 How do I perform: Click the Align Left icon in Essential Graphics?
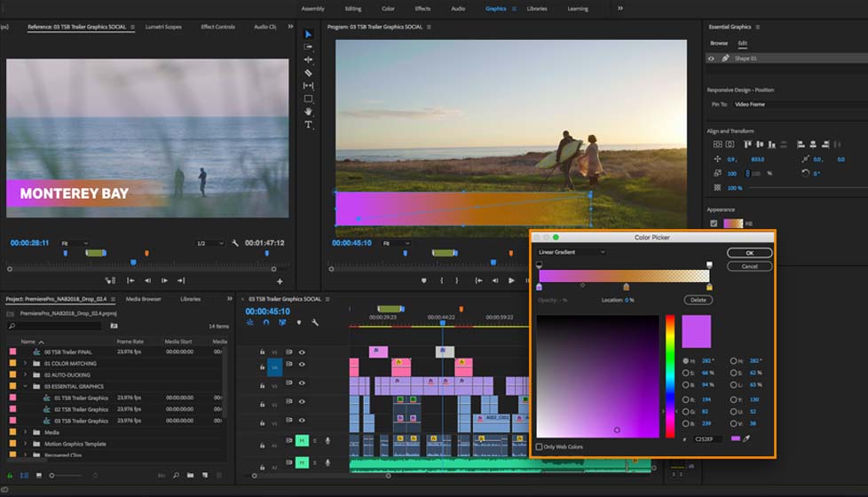pyautogui.click(x=801, y=145)
